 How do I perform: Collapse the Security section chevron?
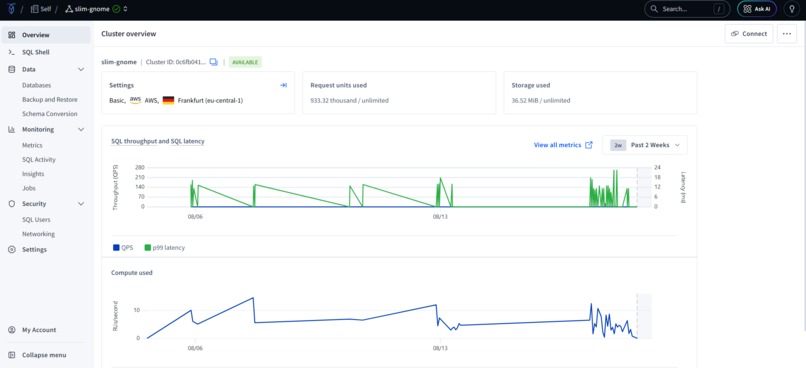click(x=81, y=204)
